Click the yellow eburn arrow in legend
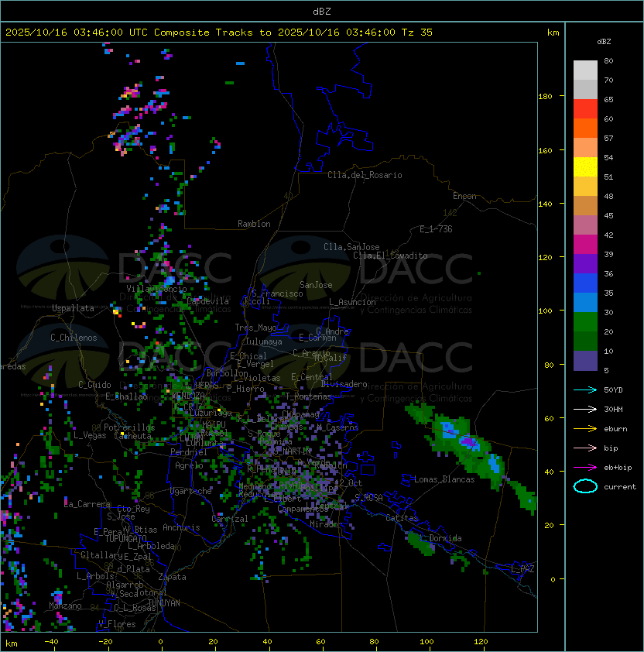The width and height of the screenshot is (644, 652). [x=585, y=429]
